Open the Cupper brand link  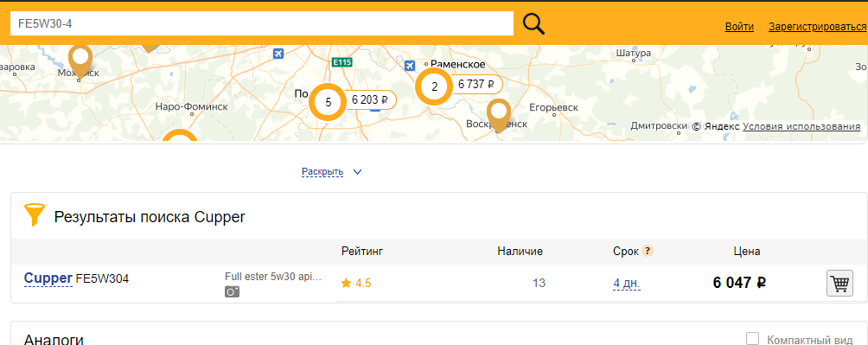coord(48,278)
